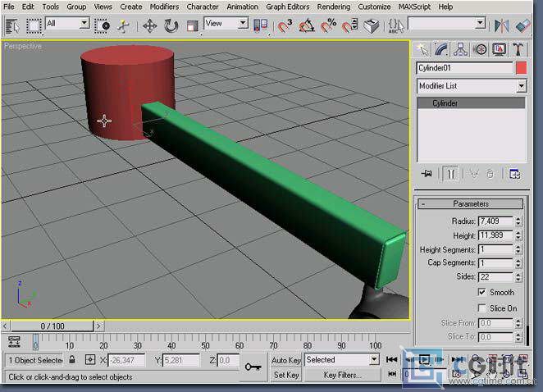543x392 pixels.
Task: Open the mini curve editor icon beside trackbar
Action: tap(14, 341)
